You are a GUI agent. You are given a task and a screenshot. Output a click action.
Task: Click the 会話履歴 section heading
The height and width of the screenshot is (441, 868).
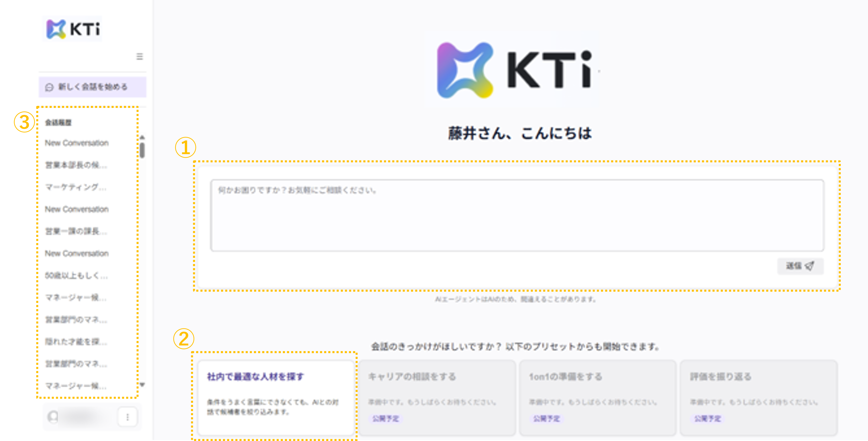pyautogui.click(x=58, y=122)
